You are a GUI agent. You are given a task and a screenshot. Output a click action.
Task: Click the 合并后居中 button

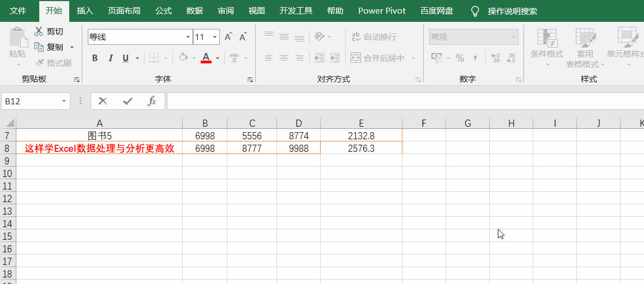(378, 58)
